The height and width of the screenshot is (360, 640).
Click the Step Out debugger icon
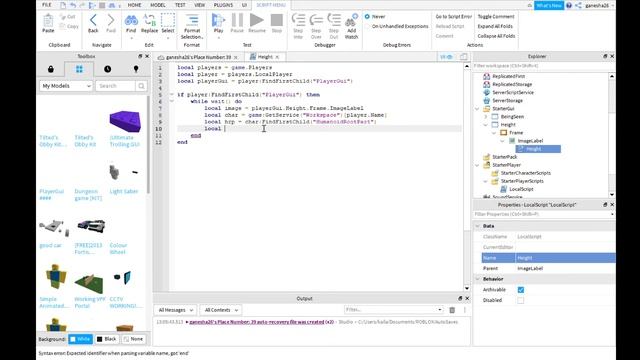pyautogui.click(x=334, y=20)
